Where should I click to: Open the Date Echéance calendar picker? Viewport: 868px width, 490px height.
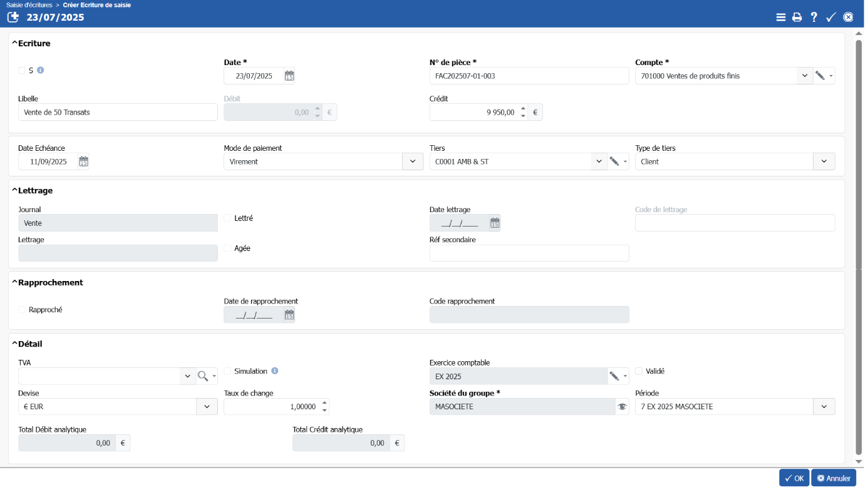click(83, 161)
